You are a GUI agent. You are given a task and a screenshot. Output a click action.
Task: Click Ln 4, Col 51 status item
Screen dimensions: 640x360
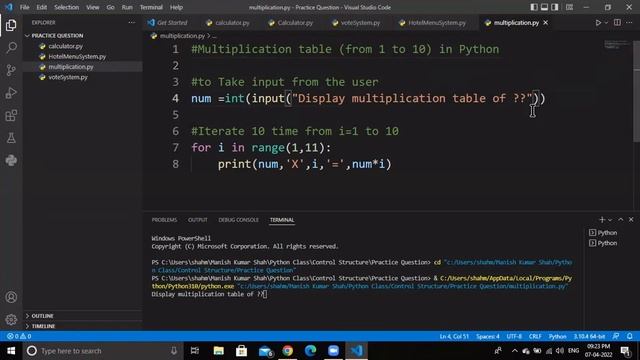454,336
